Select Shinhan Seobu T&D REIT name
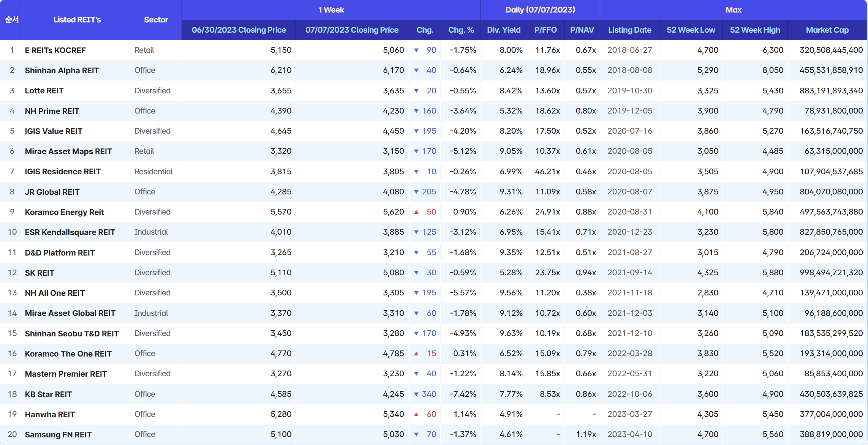The width and height of the screenshot is (868, 445). [72, 333]
